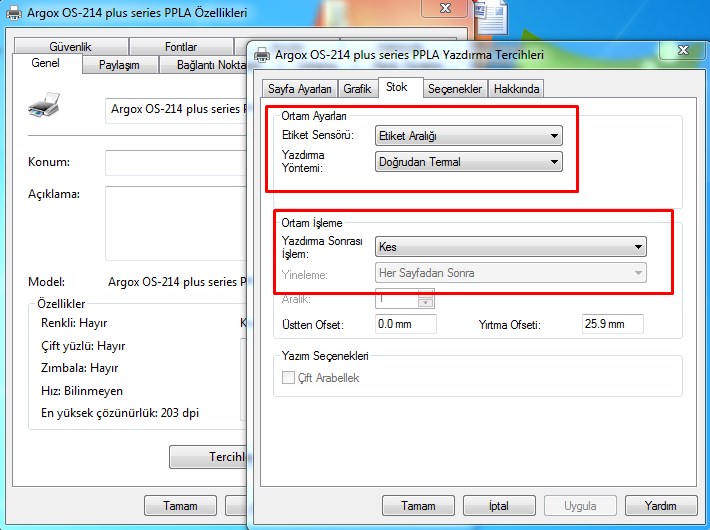Click the Word document icon on desktop
The image size is (710, 530).
490,17
